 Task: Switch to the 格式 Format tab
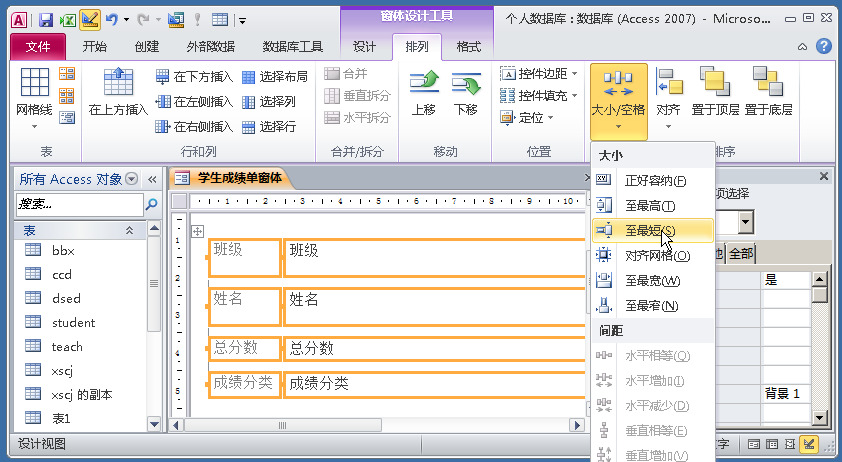(x=468, y=47)
